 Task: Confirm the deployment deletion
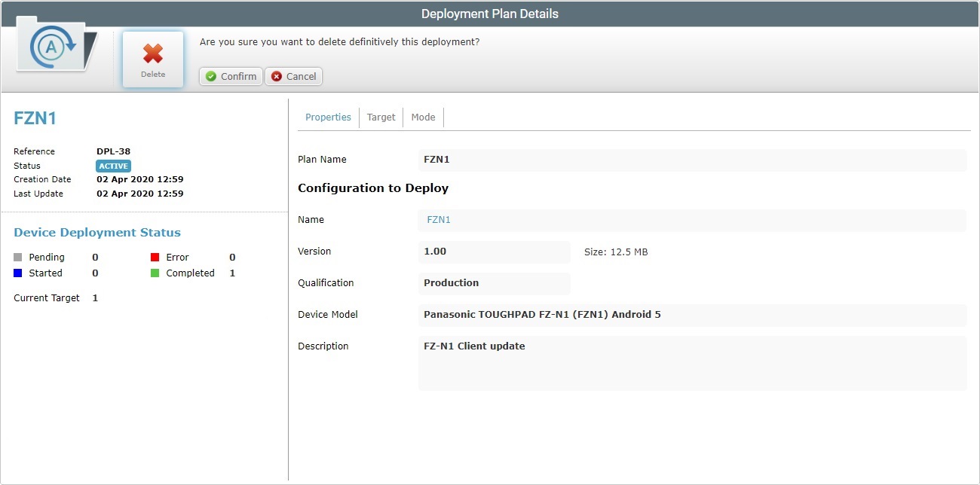[x=231, y=76]
